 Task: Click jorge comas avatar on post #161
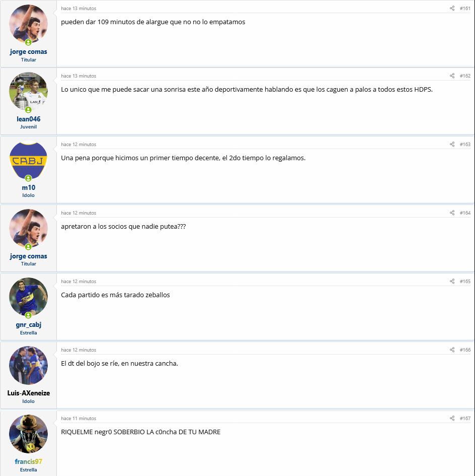point(29,24)
